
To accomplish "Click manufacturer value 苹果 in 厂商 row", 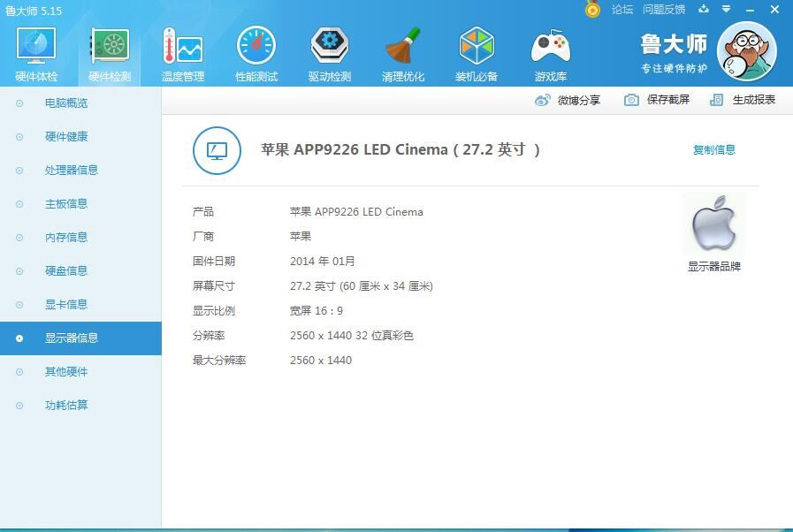I will (301, 237).
